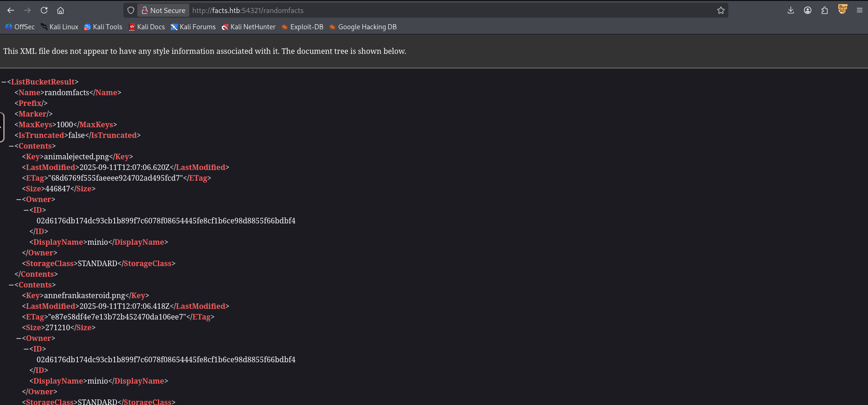Collapse the ID node under animalejected.png Owner
This screenshot has height=405, width=868.
(x=26, y=210)
